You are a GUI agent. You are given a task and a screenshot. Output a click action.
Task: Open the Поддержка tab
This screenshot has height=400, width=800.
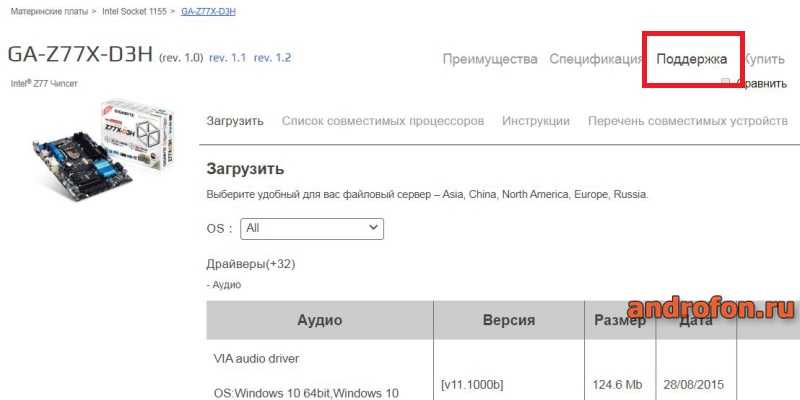(691, 59)
